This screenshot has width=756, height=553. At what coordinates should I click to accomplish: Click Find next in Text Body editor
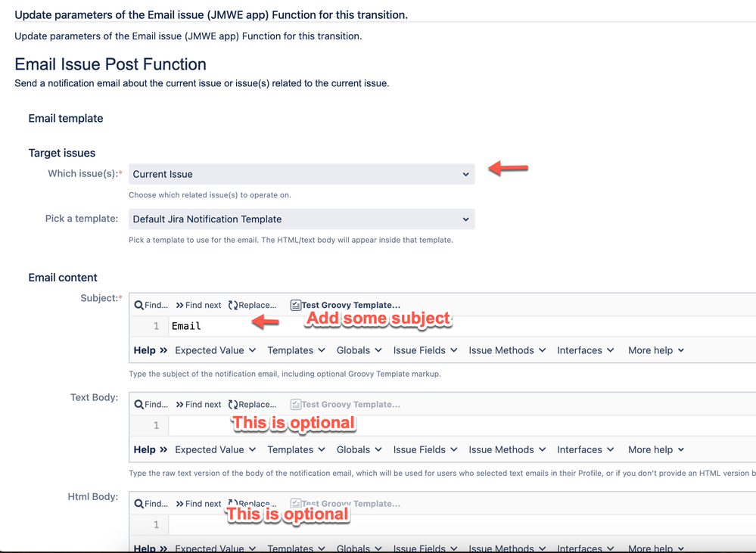point(198,405)
